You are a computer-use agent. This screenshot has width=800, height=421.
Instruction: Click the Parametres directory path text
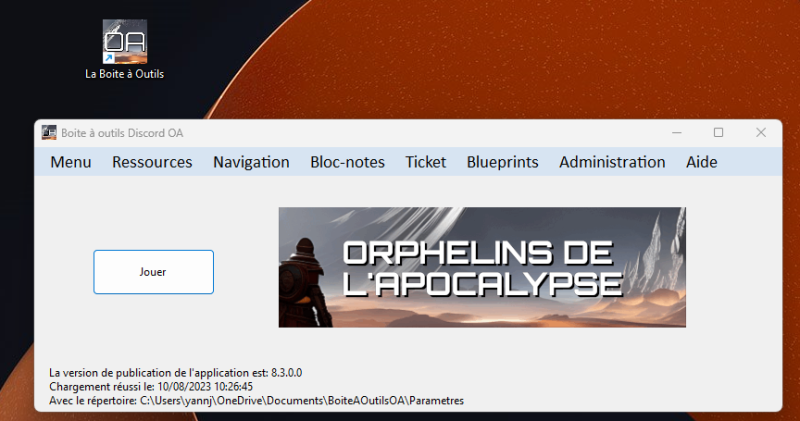pos(256,401)
